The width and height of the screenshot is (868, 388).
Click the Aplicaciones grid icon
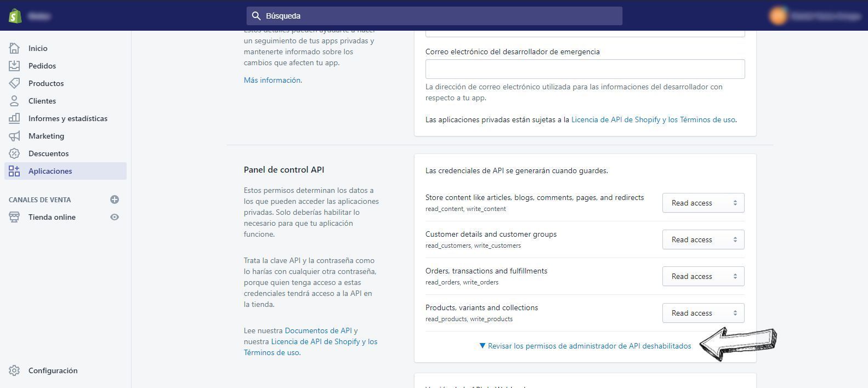14,171
